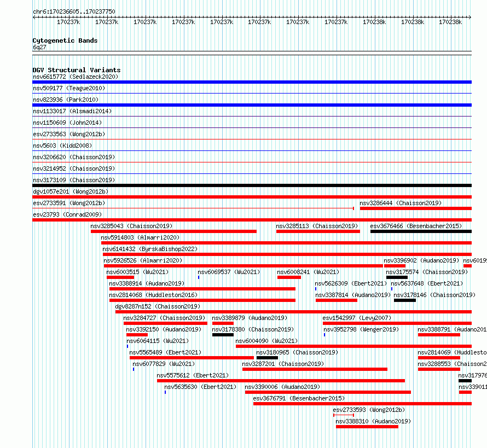The width and height of the screenshot is (487, 448).
Task: Open nsv3387814 (Audano2019) variant
Action: (x=353, y=295)
